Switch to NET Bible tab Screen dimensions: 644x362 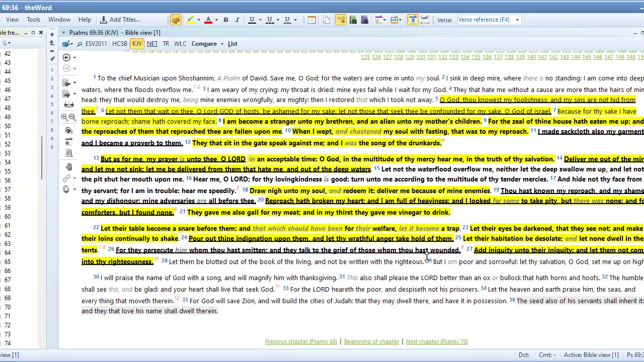click(x=152, y=44)
